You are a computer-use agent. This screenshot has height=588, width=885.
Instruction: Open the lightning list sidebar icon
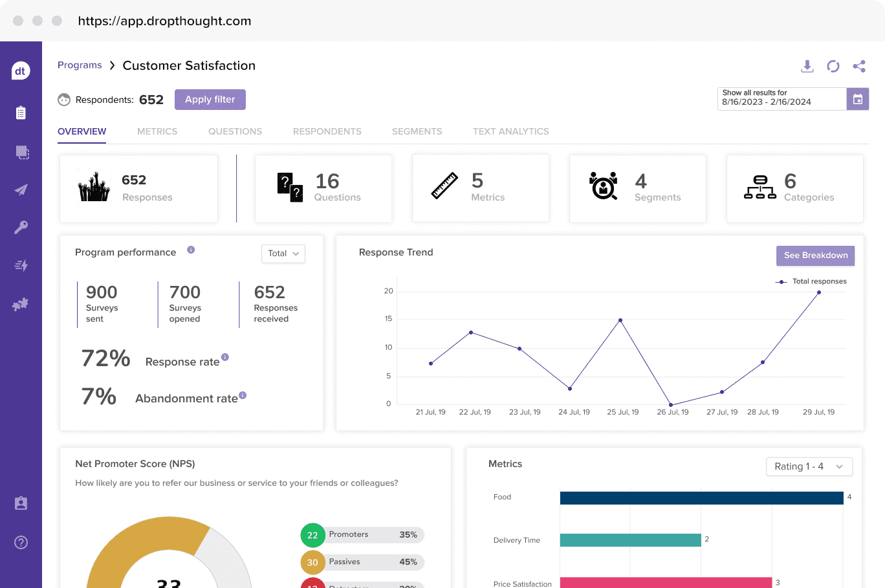pyautogui.click(x=21, y=265)
